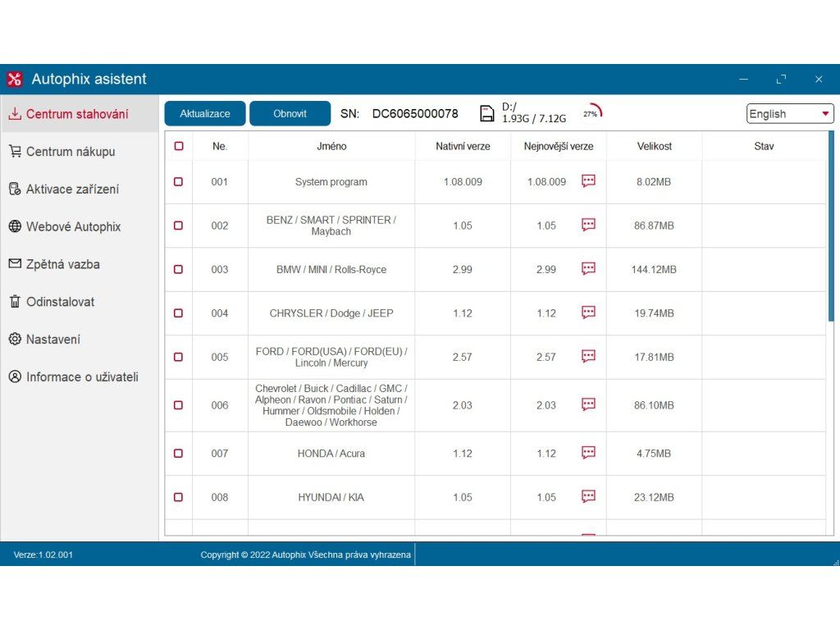The height and width of the screenshot is (630, 840).
Task: Open Nastavení settings page
Action: 56,340
